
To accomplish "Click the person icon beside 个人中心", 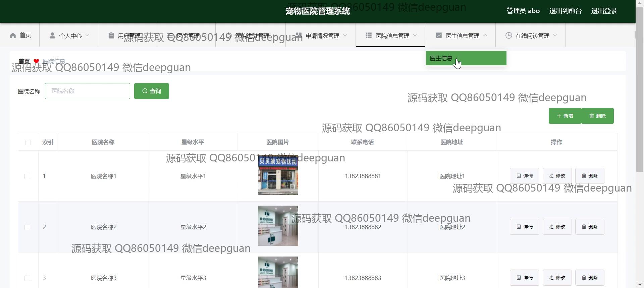I will point(52,35).
